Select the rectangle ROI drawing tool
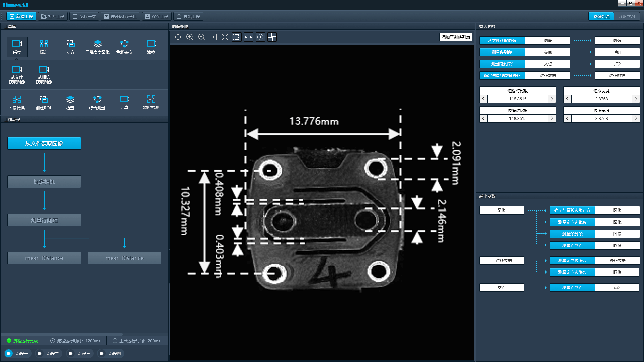This screenshot has width=644, height=362. 237,37
